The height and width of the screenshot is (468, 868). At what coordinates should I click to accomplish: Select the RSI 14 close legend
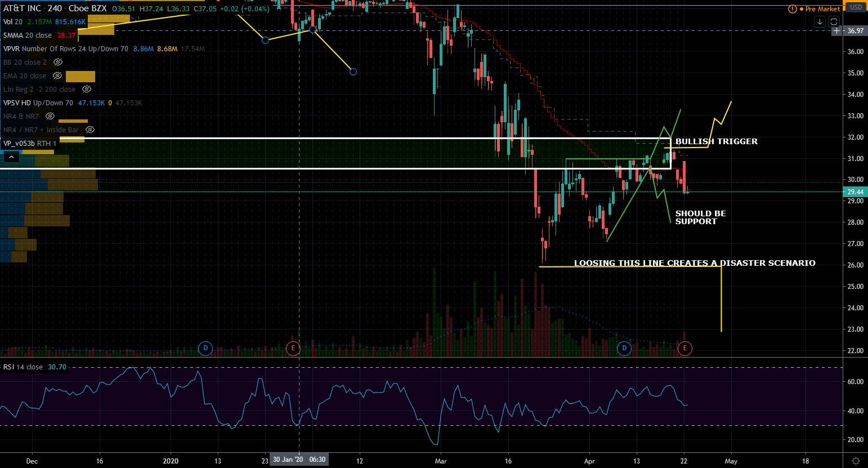click(23, 367)
